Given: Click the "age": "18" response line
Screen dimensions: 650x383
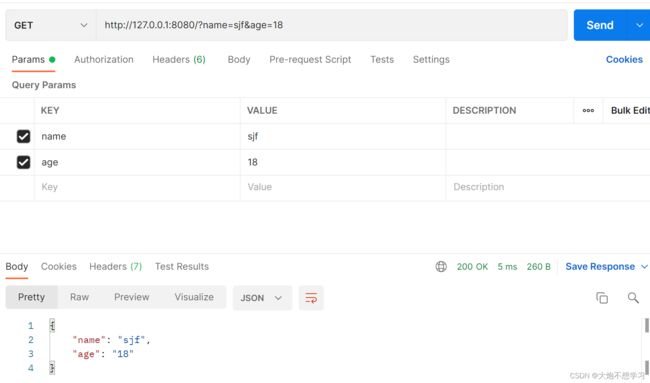Looking at the screenshot, I should click(103, 354).
